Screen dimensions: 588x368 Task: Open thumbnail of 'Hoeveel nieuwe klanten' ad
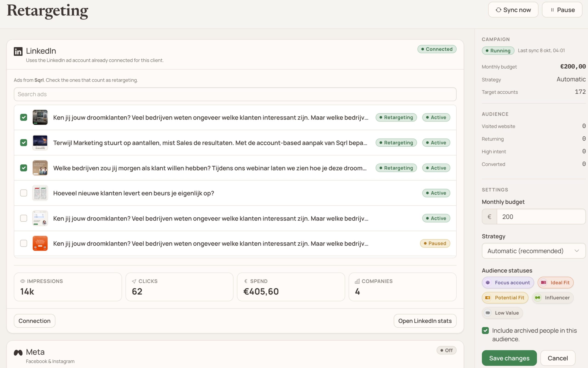pyautogui.click(x=40, y=193)
